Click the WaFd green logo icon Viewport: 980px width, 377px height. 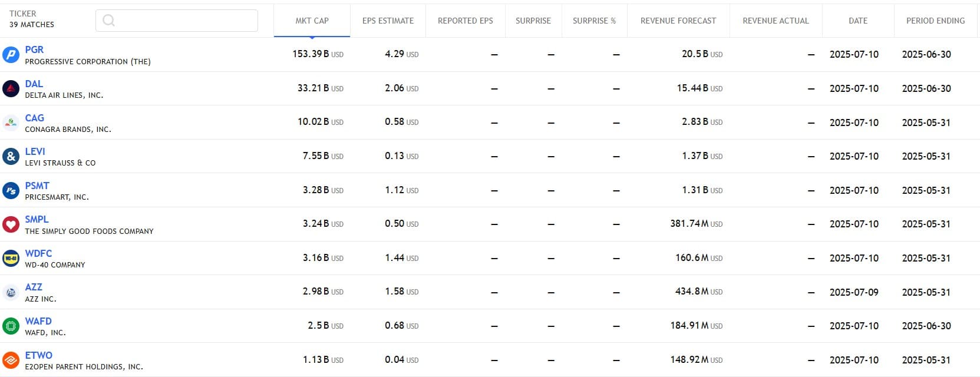coord(11,326)
